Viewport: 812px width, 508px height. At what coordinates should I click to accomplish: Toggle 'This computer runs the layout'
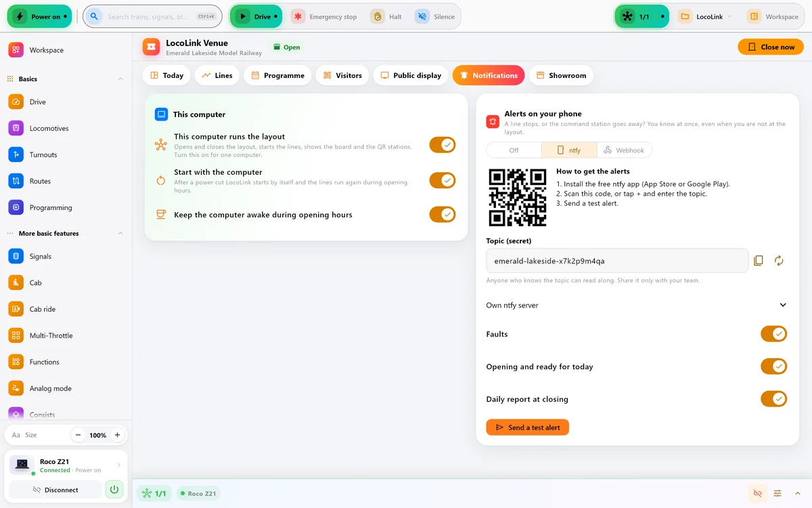click(x=443, y=145)
